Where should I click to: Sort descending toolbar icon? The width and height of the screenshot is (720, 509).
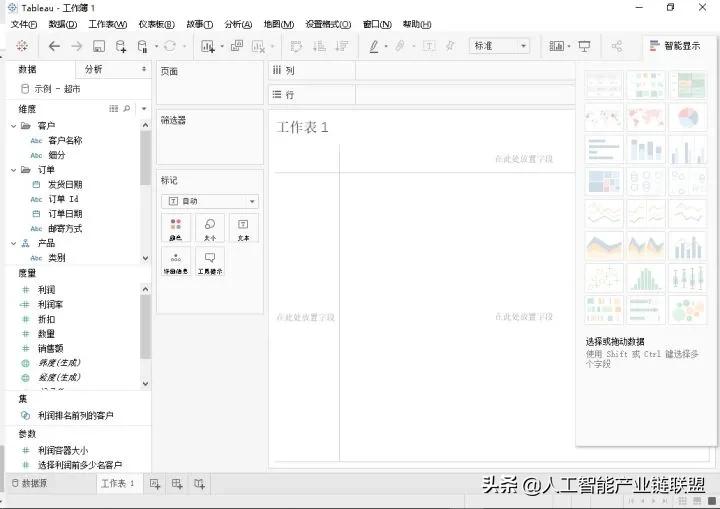click(x=342, y=46)
